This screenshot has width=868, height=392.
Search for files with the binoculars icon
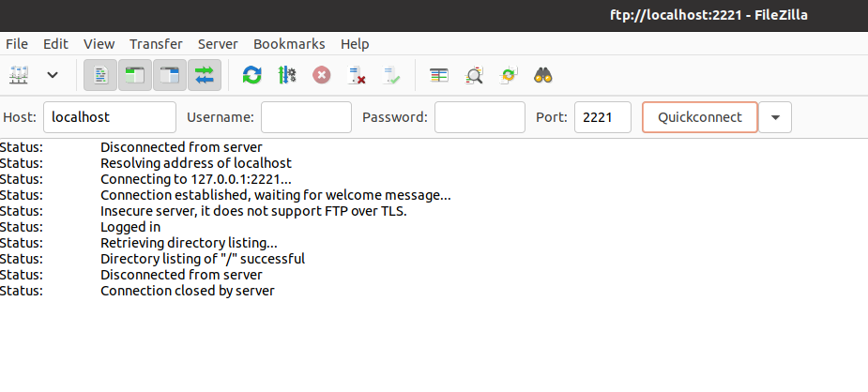tap(543, 75)
